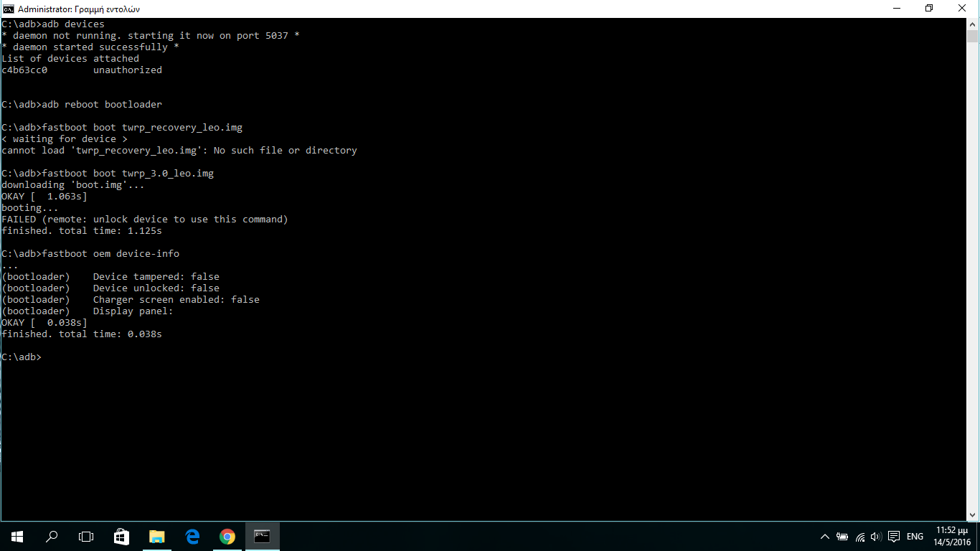Click "fastboot oem device-info" command
The image size is (980, 551).
(90, 254)
